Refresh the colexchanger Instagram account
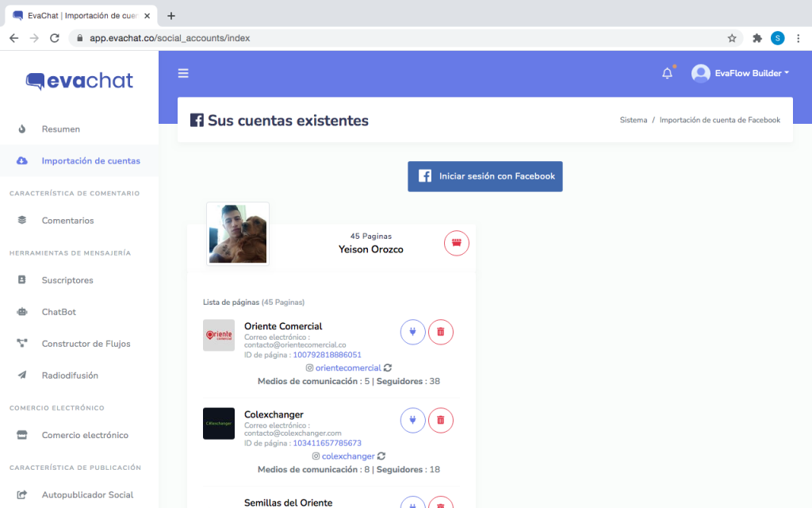Screen dimensions: 812x508 (x=381, y=456)
